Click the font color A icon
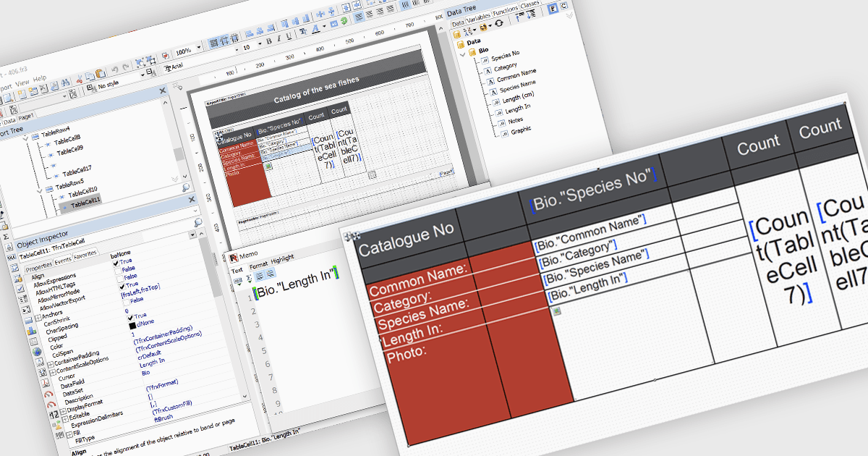 tap(315, 28)
